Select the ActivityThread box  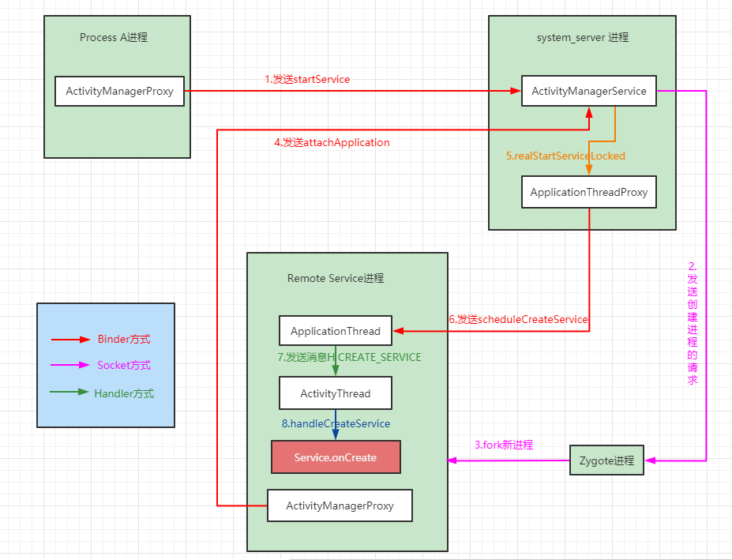335,393
